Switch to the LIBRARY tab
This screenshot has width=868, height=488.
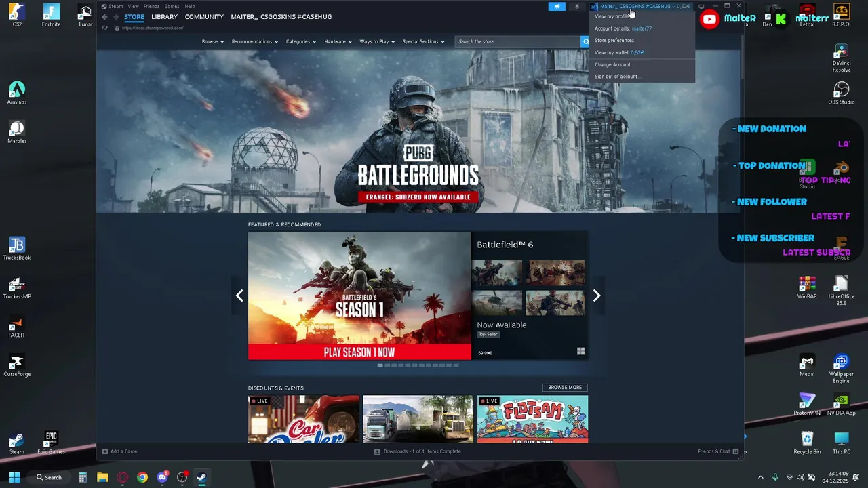[x=164, y=17]
